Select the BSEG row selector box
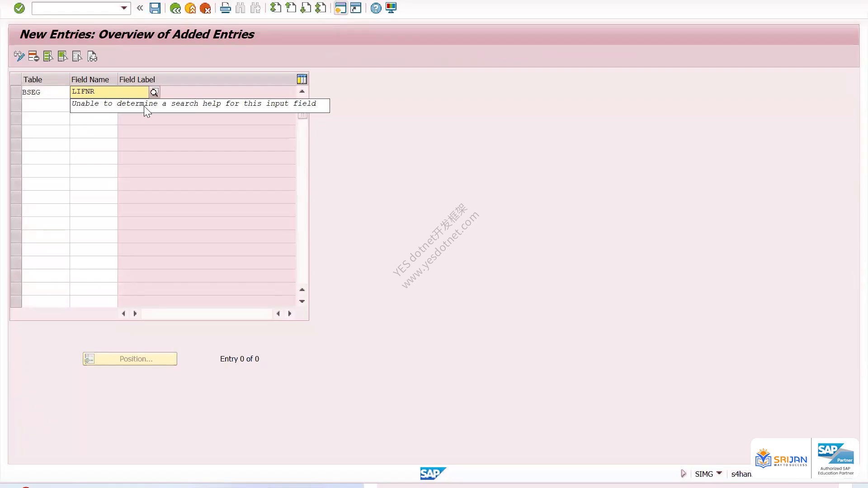Screen dimensions: 868x488 16,92
